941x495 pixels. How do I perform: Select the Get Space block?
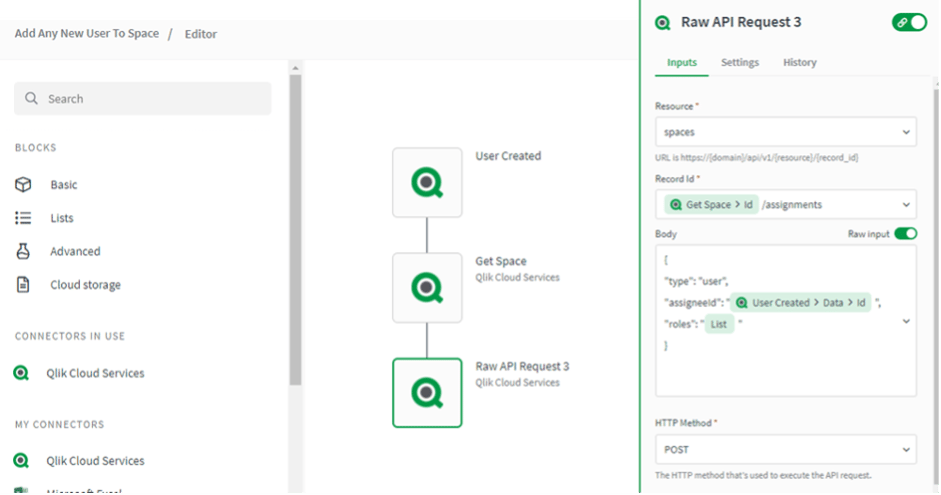point(427,287)
